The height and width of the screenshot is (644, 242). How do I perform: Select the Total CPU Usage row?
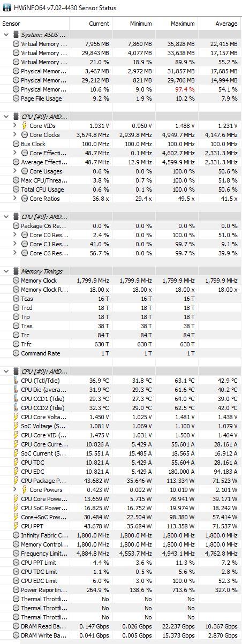121,190
